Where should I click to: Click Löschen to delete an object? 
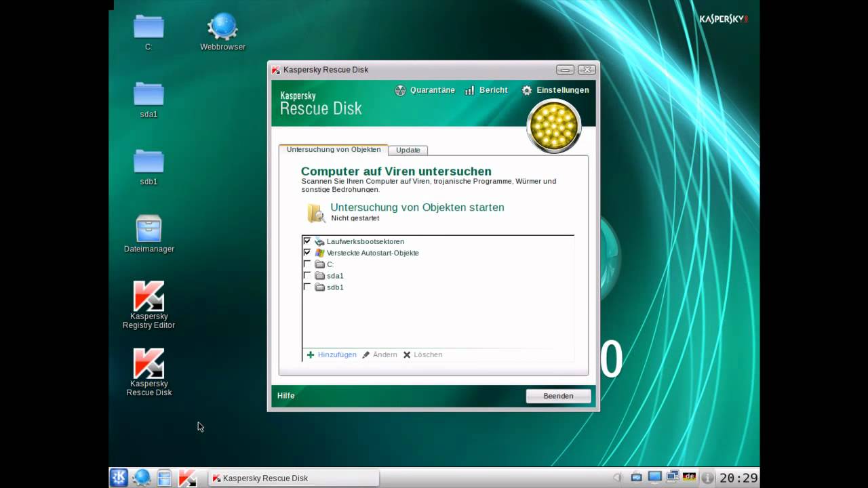tap(422, 354)
